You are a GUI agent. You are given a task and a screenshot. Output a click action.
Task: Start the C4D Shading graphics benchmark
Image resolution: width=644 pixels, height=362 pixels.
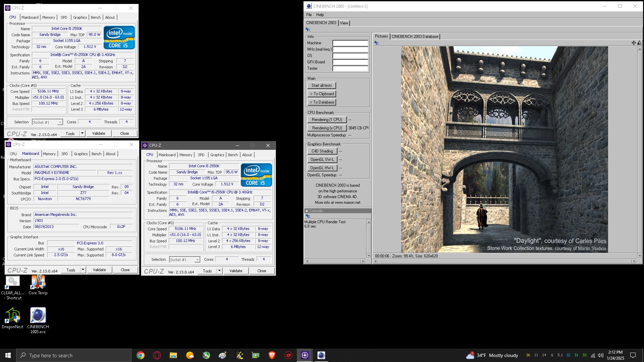[322, 151]
